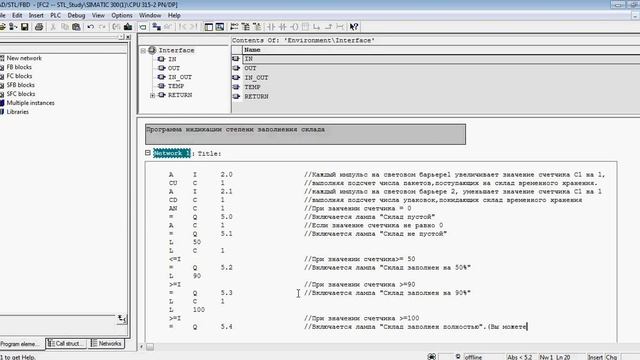
Task: Click the Save toolbar icon
Action: 24,27
